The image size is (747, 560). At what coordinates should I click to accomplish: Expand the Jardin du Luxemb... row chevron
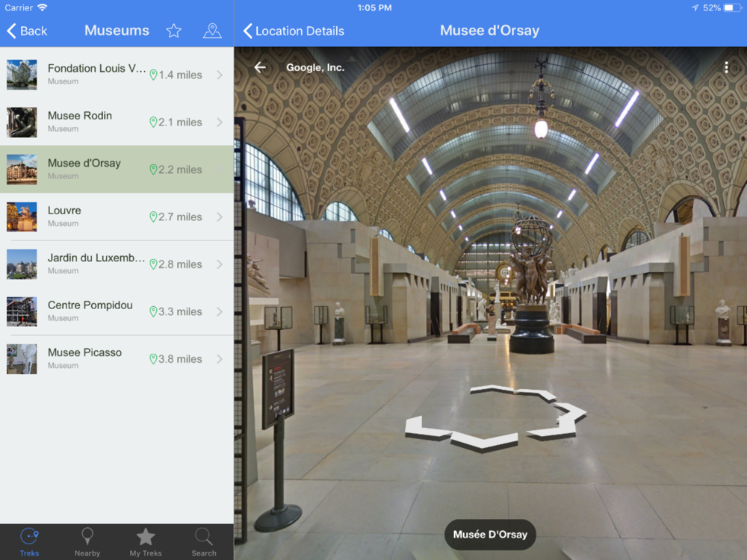coord(220,264)
